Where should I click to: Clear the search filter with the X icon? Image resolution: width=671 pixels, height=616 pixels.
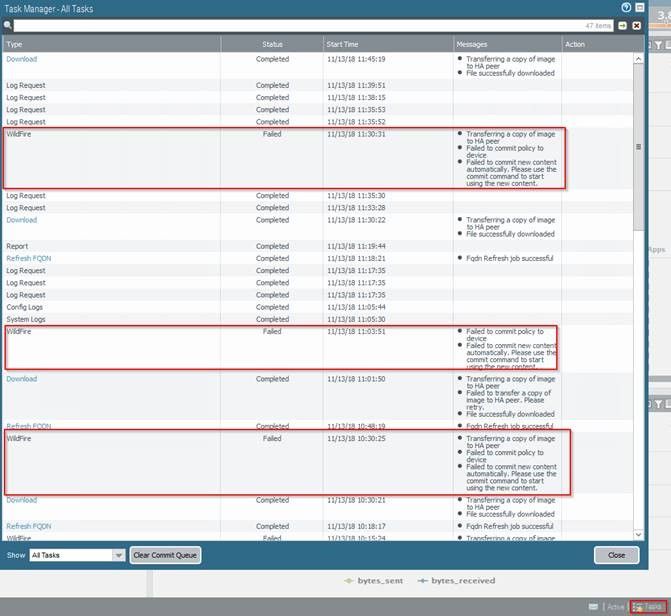[x=636, y=25]
